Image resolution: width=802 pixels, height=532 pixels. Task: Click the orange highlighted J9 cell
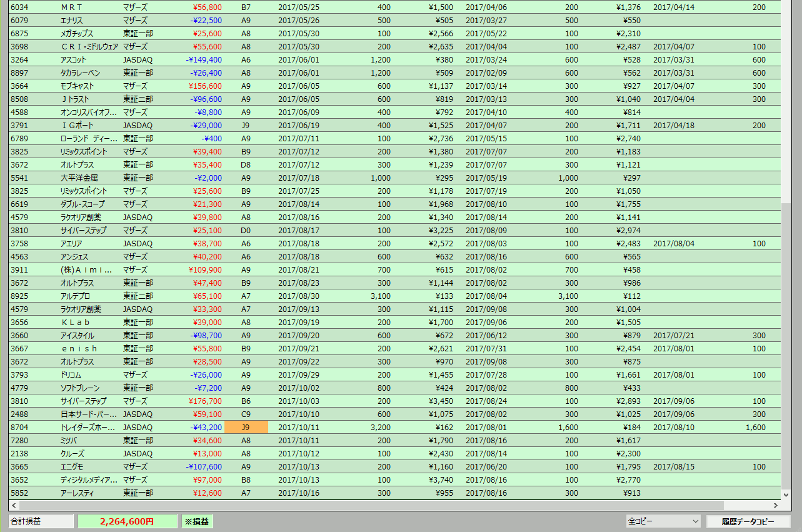click(x=246, y=427)
